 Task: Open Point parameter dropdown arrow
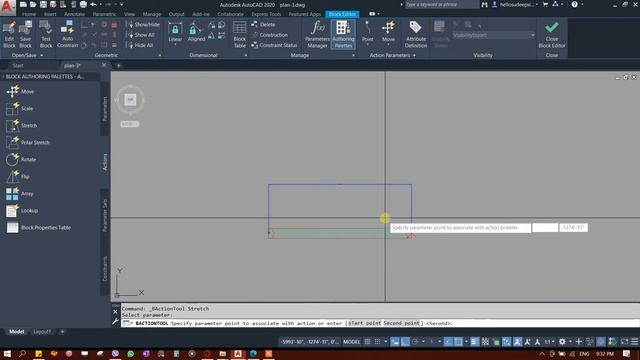(x=367, y=45)
